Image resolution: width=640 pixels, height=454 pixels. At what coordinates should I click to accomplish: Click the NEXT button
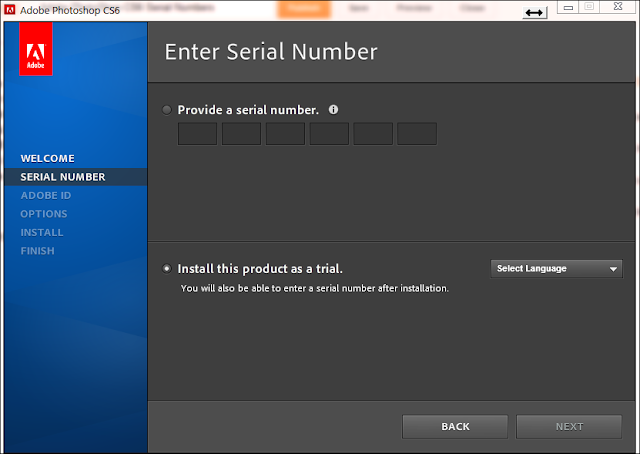tap(569, 427)
